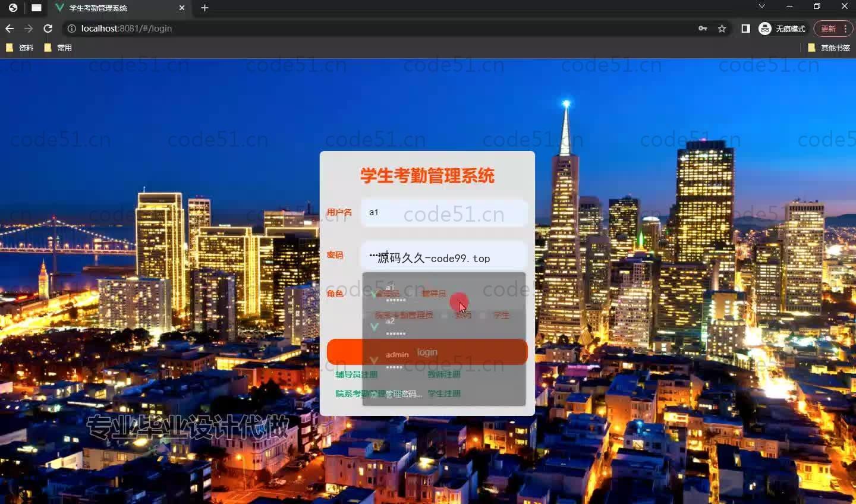Click the orange login button

427,352
